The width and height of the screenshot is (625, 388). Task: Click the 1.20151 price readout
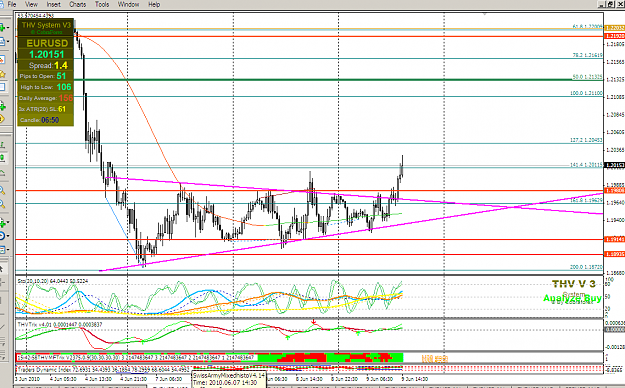click(47, 54)
